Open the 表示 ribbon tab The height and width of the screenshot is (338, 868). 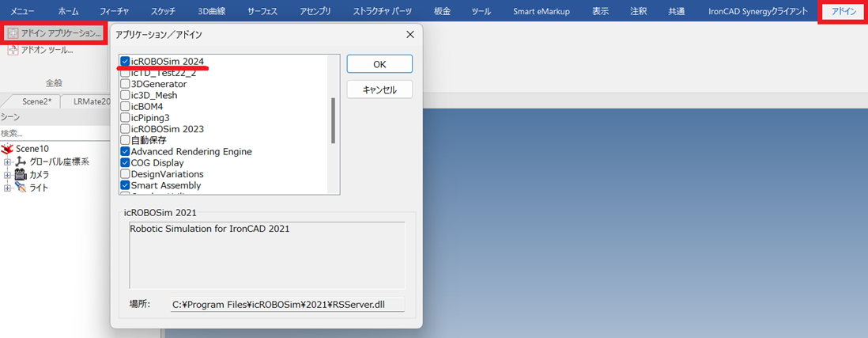601,11
